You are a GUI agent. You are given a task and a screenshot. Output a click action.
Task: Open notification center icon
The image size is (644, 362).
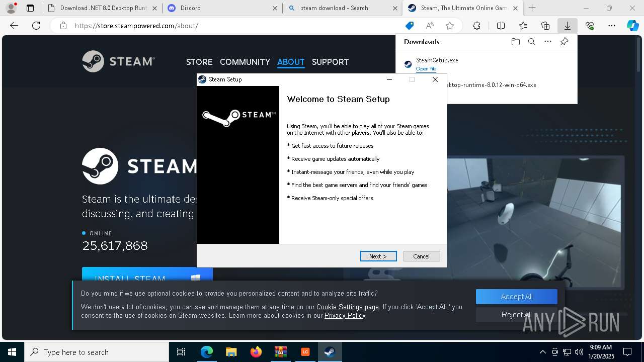[x=627, y=352]
